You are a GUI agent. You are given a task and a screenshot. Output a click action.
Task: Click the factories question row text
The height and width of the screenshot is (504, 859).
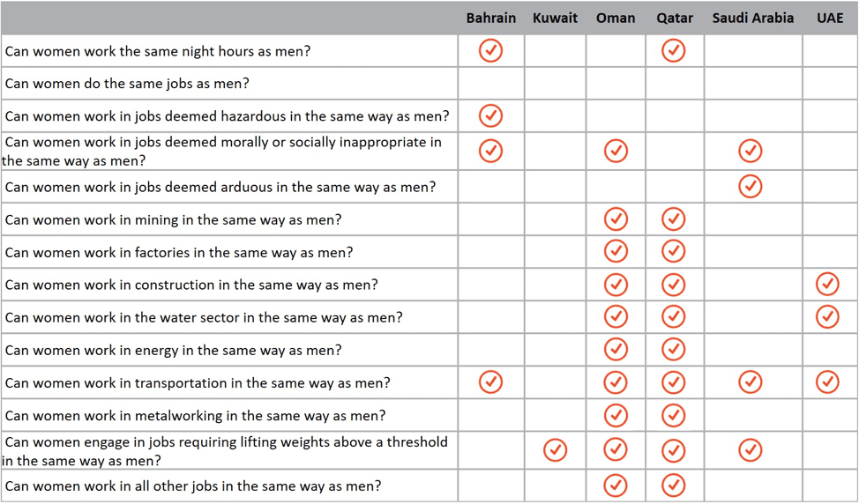(x=179, y=252)
